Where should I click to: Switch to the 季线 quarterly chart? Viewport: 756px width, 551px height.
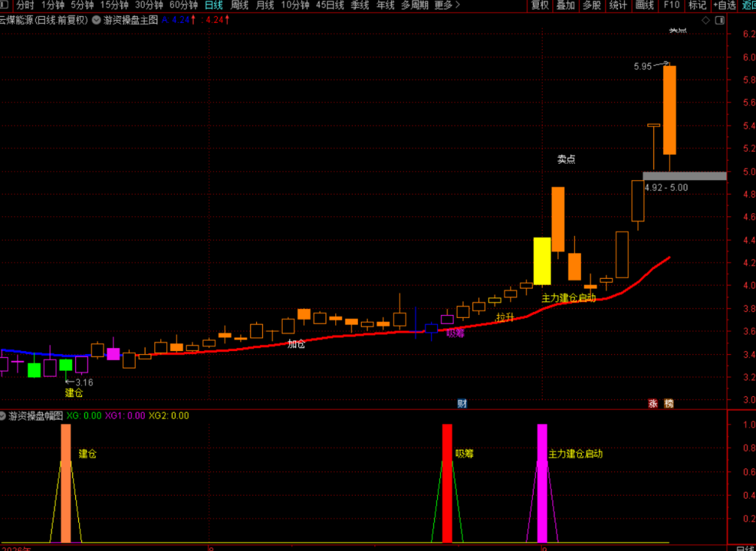click(x=360, y=5)
